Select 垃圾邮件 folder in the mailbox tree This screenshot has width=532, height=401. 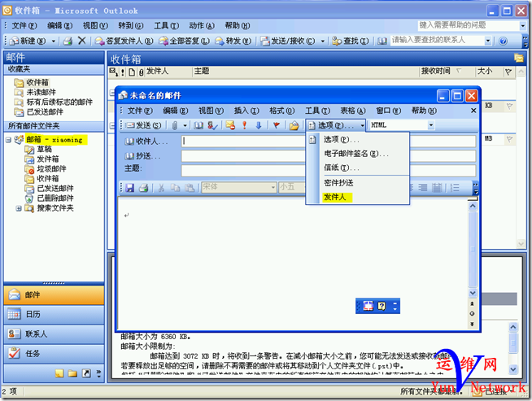click(51, 169)
